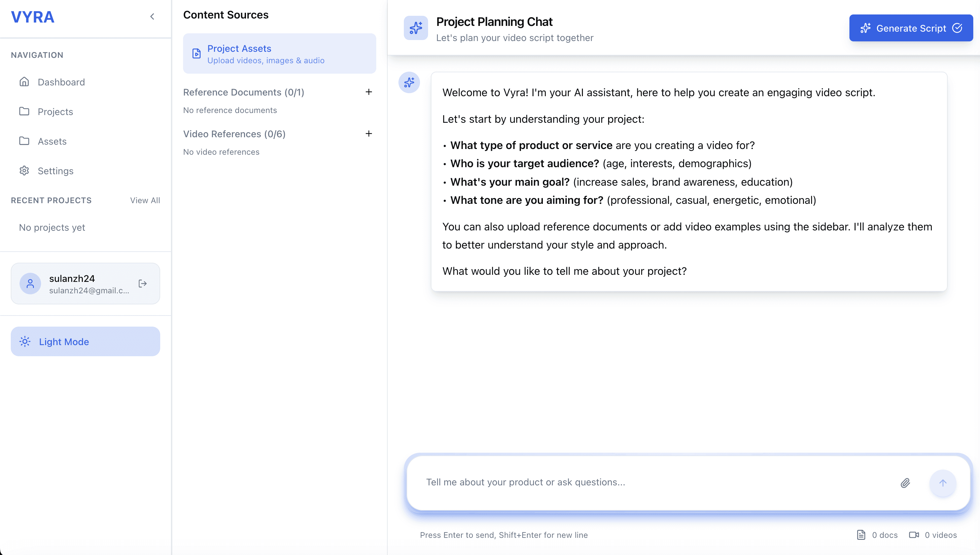Screen dimensions: 980x555
Task: Send the message with the arrow button
Action: [x=943, y=483]
